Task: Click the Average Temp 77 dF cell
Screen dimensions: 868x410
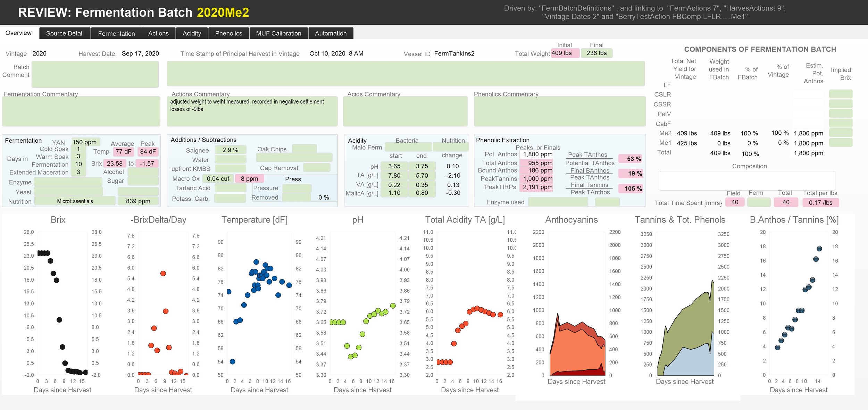Action: pos(123,152)
